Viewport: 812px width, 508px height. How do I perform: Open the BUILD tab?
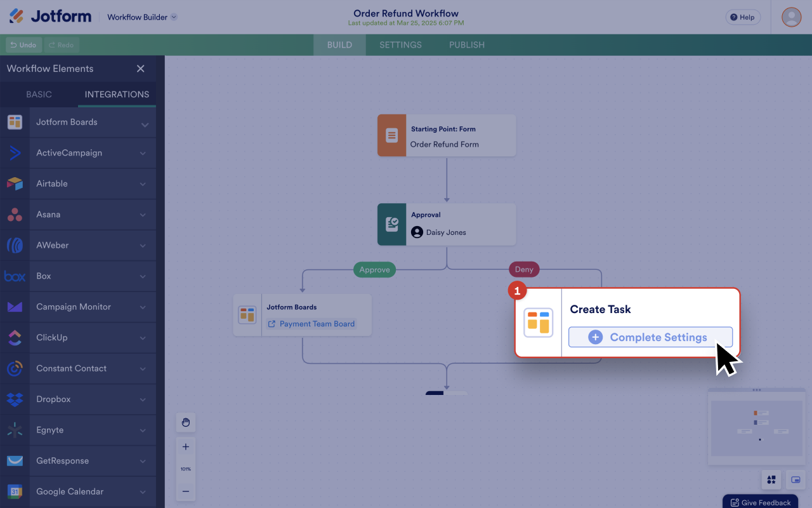pos(339,45)
